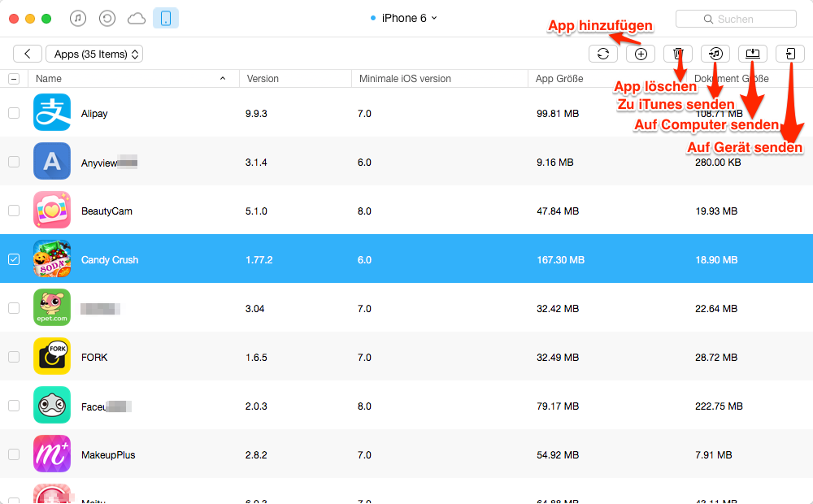Click the Suchen search field
The height and width of the screenshot is (504, 813).
click(x=736, y=20)
